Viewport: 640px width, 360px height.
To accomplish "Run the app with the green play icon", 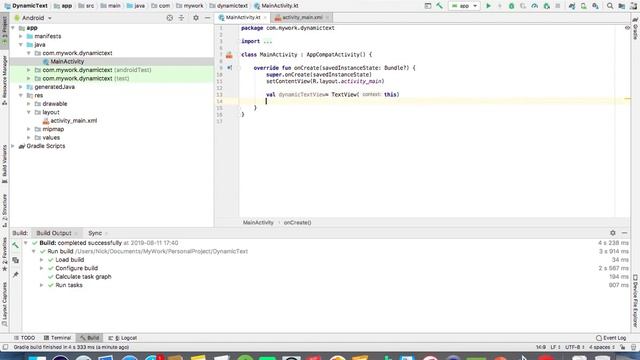I will (x=488, y=6).
